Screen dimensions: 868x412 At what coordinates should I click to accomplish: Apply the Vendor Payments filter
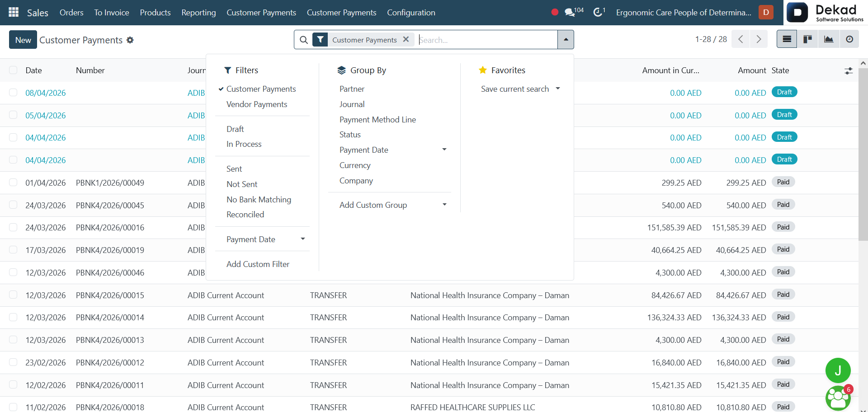(x=257, y=104)
